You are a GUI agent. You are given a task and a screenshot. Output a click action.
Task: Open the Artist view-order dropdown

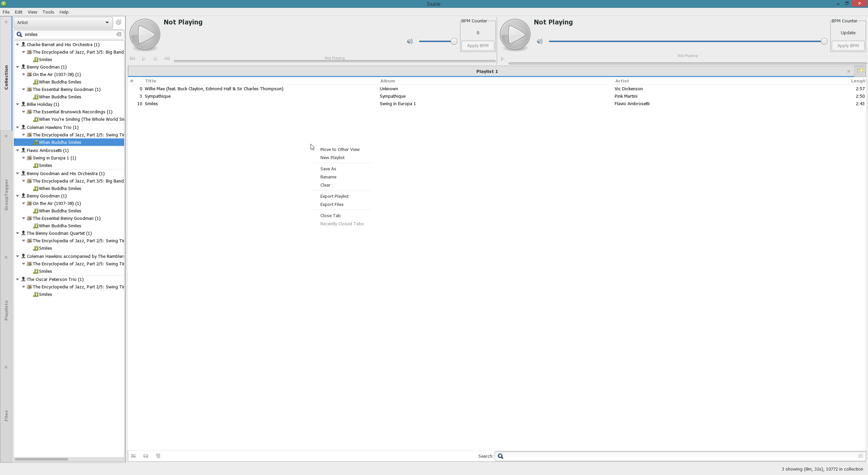(x=63, y=22)
